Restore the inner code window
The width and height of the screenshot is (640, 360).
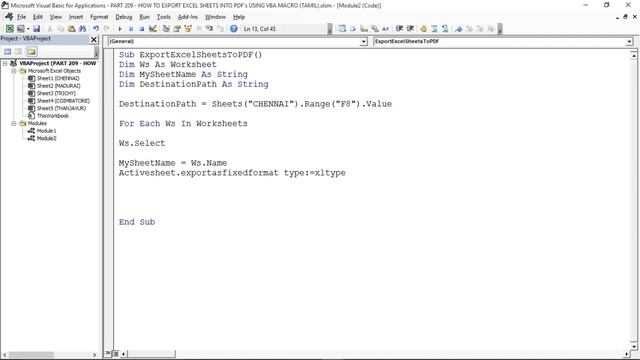tap(625, 17)
